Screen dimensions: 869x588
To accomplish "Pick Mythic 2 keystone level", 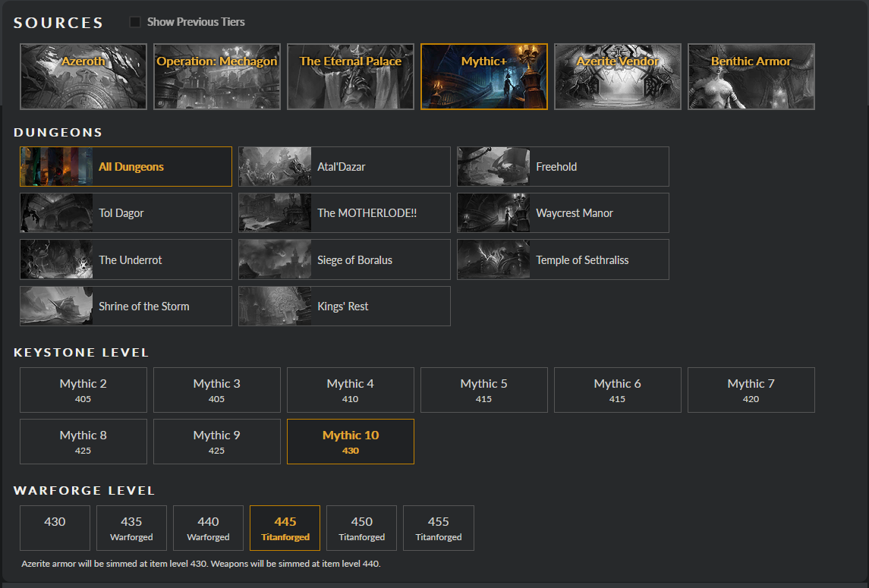I will [x=83, y=389].
